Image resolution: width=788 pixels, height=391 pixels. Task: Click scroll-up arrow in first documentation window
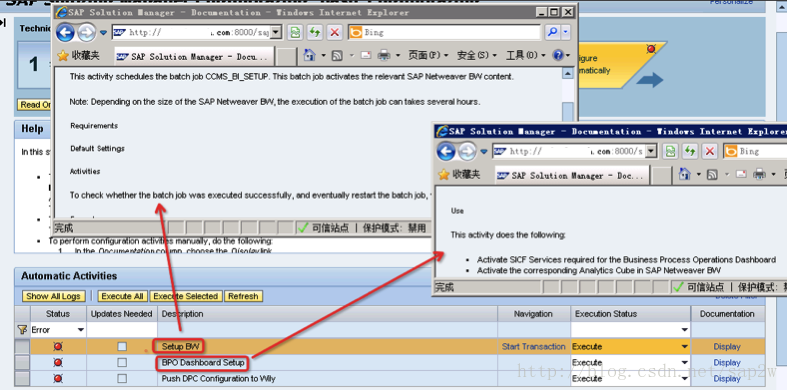click(567, 74)
